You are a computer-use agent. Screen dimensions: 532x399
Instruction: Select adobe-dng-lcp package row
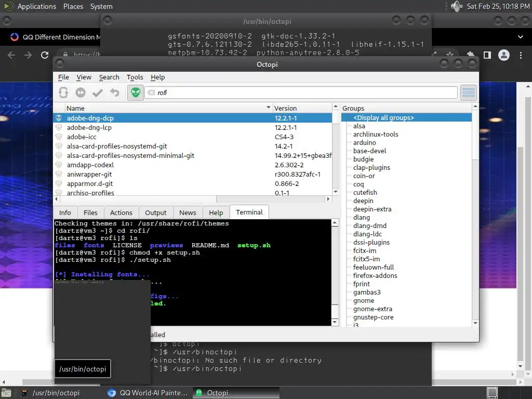(192, 128)
